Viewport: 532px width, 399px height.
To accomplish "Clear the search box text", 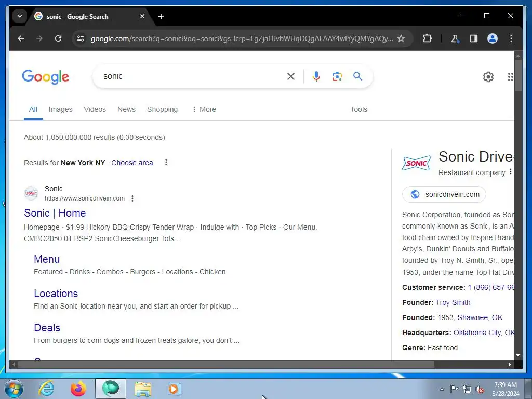I will 291,76.
